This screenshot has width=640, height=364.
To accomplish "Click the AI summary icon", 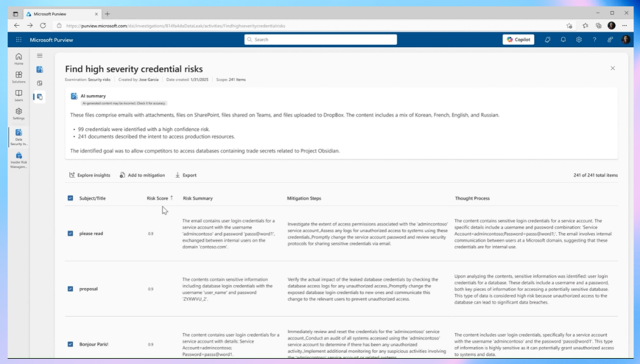I will (74, 96).
